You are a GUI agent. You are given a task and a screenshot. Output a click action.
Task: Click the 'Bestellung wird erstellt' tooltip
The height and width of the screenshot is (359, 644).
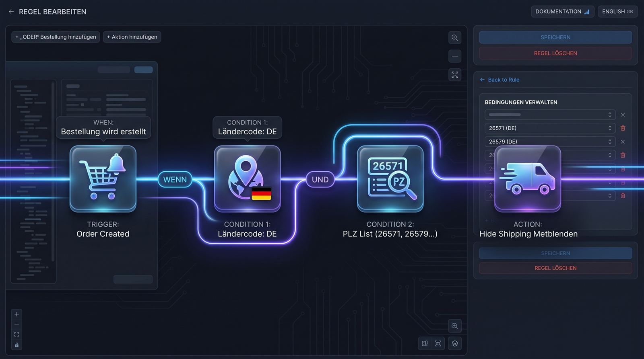click(x=103, y=127)
